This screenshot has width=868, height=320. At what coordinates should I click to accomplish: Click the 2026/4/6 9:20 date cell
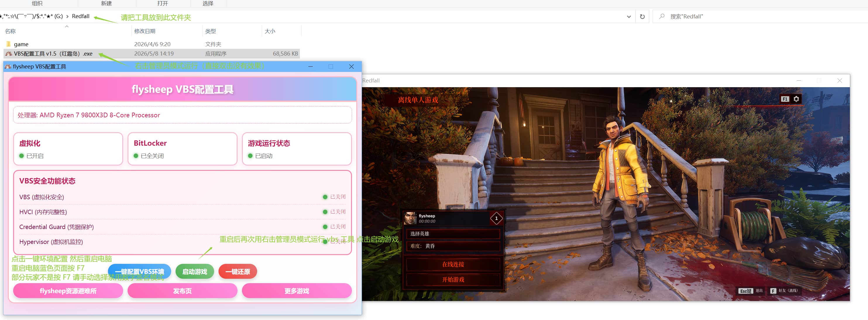[152, 44]
